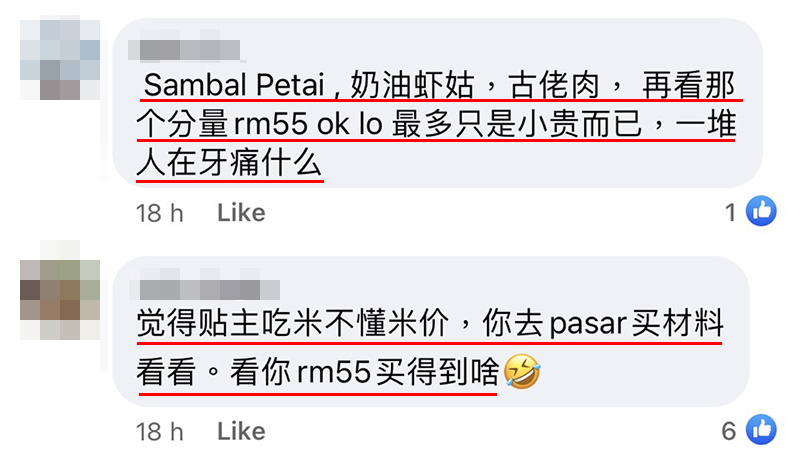Image resolution: width=800 pixels, height=453 pixels.
Task: Click rm55 in the second comment
Action: tap(334, 373)
